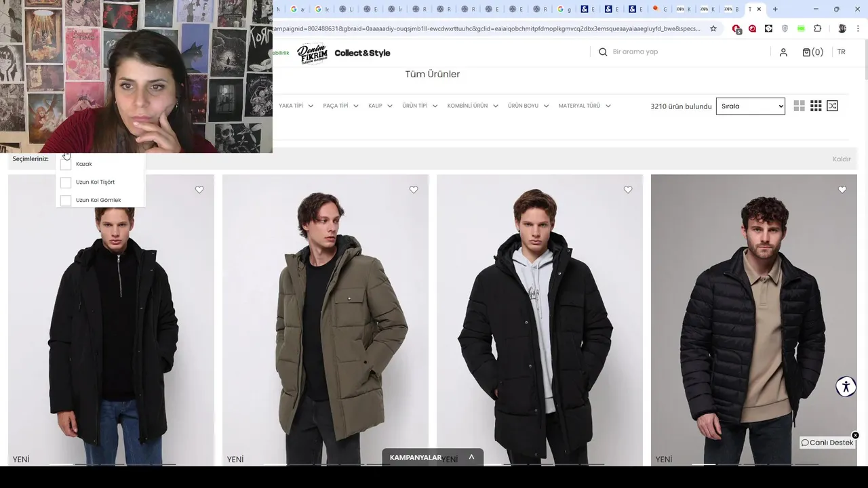Expand the Materyal Türü filter
The height and width of the screenshot is (488, 868).
coord(585,106)
